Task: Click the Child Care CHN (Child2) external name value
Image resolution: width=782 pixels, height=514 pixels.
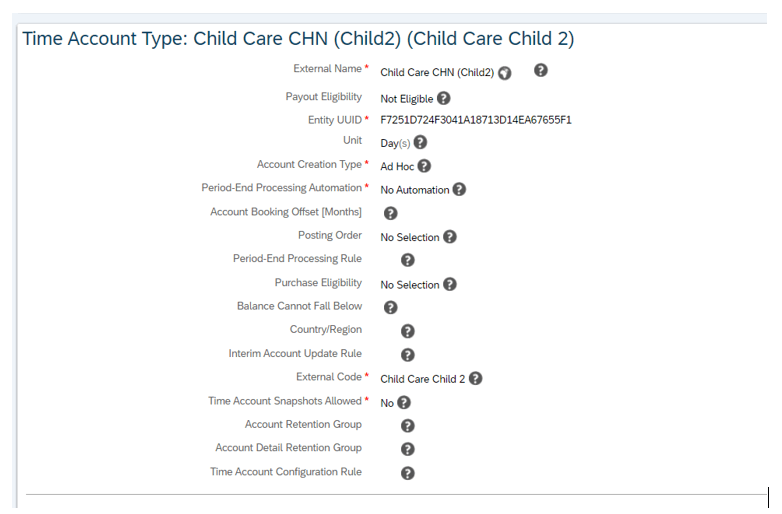Action: coord(437,73)
